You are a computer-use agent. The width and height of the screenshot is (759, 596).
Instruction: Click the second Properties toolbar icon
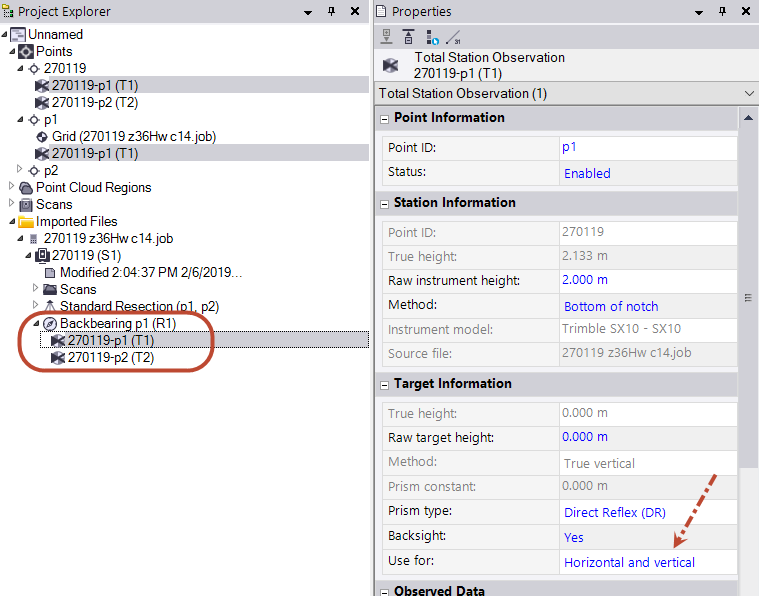coord(409,37)
